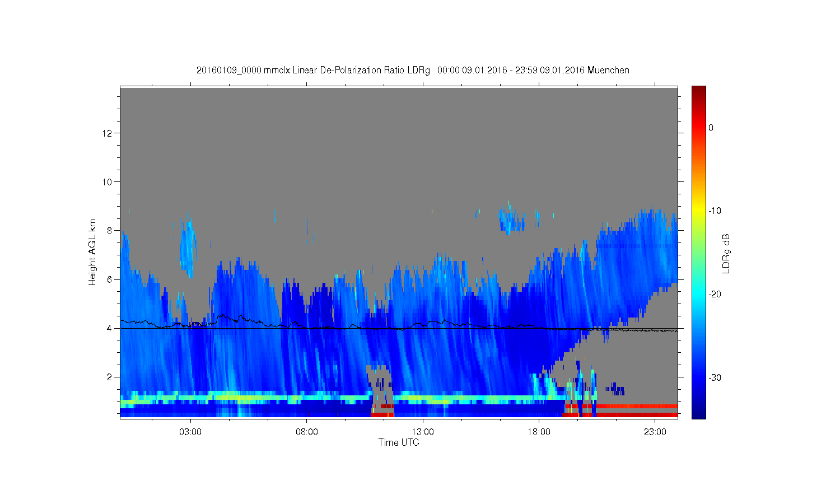Viewport: 840px width, 504px height.
Task: Click the "03:00" time tick label
Action: point(190,432)
